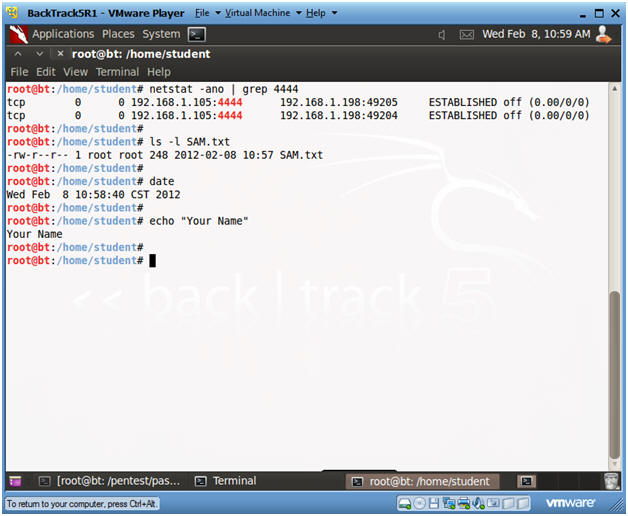Click remote address 192.168.1.198:49205
This screenshot has width=628, height=516.
338,103
